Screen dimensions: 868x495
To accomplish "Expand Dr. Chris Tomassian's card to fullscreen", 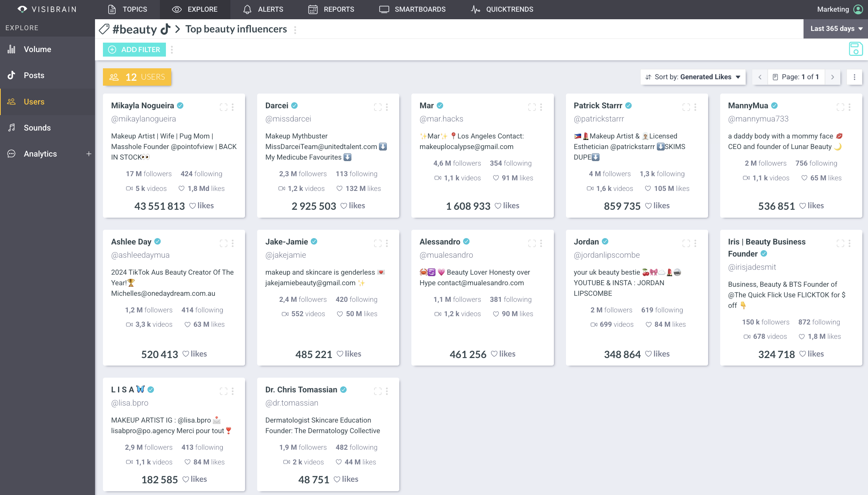I will click(378, 391).
